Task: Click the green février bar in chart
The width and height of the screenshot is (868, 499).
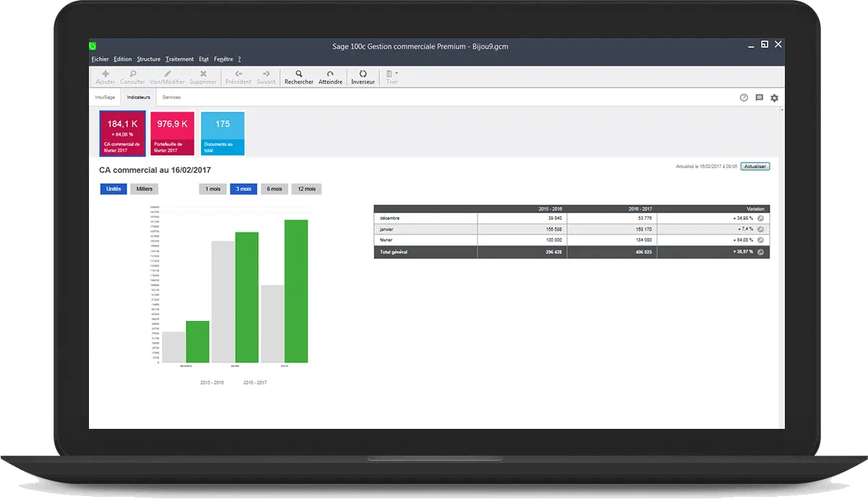Action: tap(296, 291)
